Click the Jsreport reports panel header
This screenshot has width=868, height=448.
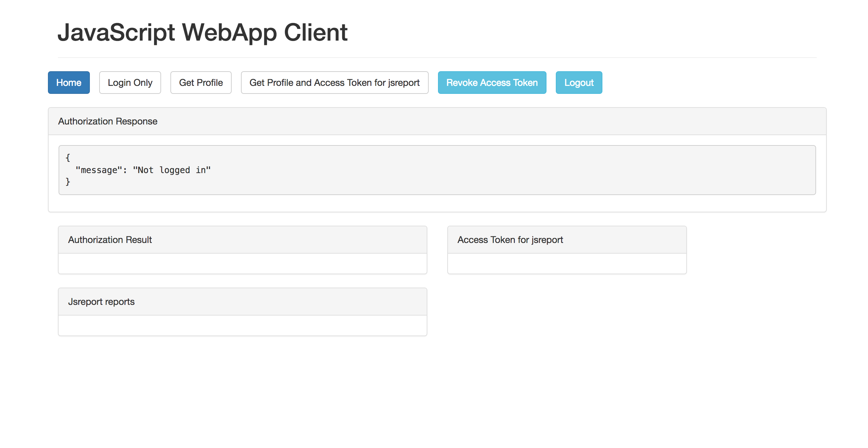[101, 302]
